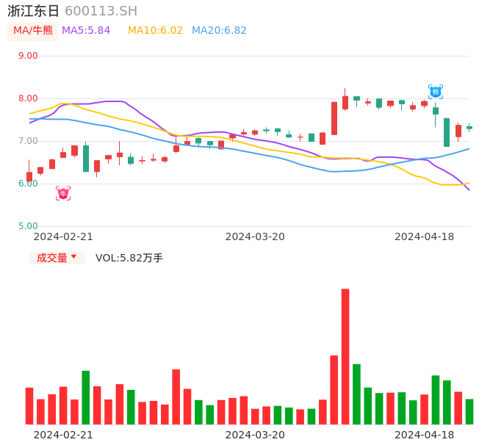Click the VOL:5.82万手 volume label
The image size is (504, 445).
(x=129, y=258)
